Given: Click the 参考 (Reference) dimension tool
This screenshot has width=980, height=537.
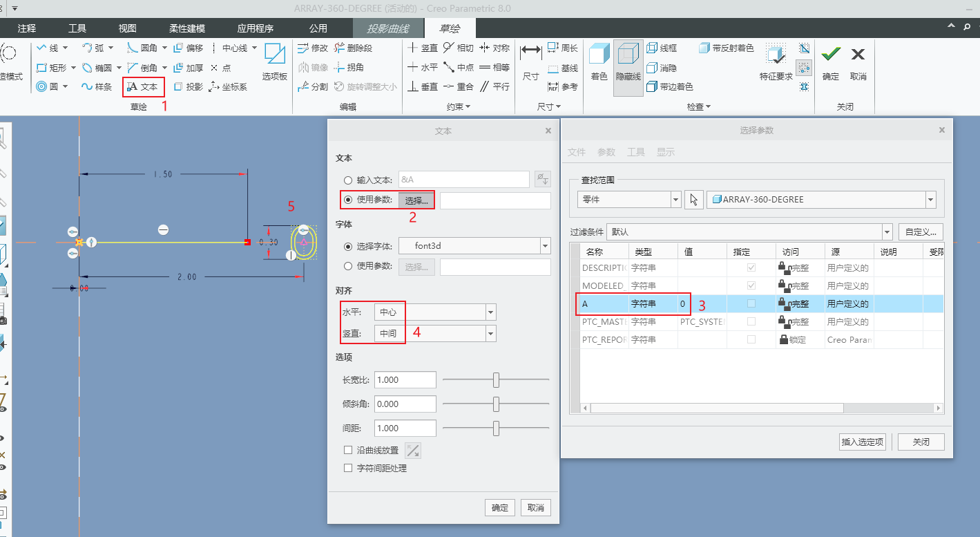Looking at the screenshot, I should click(562, 87).
